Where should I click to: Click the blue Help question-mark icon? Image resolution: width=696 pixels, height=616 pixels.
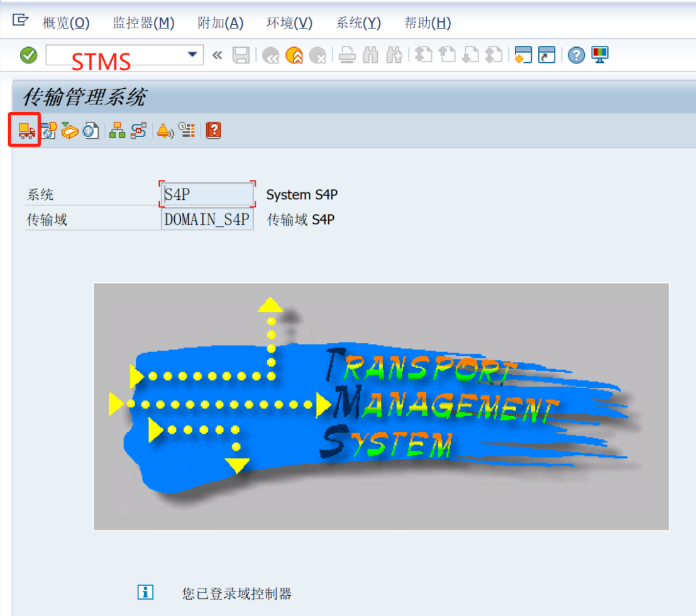coord(576,55)
